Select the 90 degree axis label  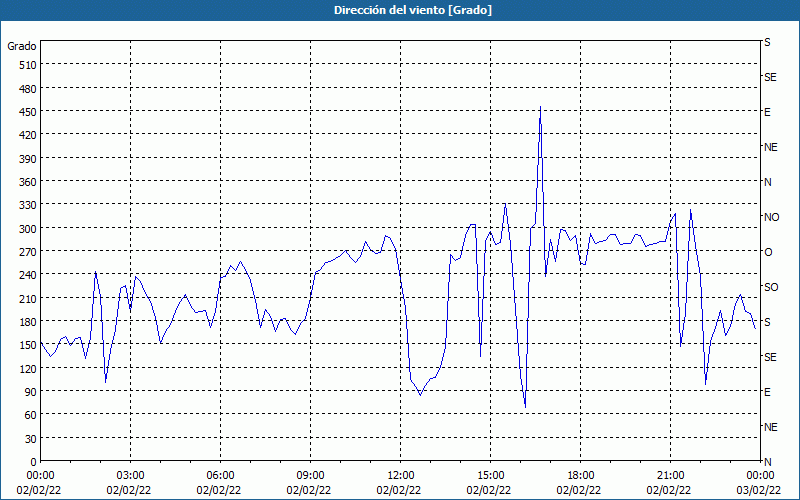click(31, 392)
